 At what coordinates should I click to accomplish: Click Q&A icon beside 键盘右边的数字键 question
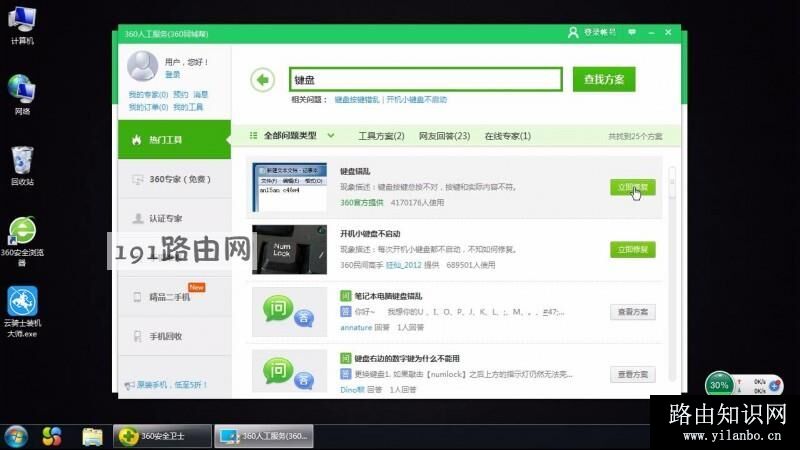point(289,371)
